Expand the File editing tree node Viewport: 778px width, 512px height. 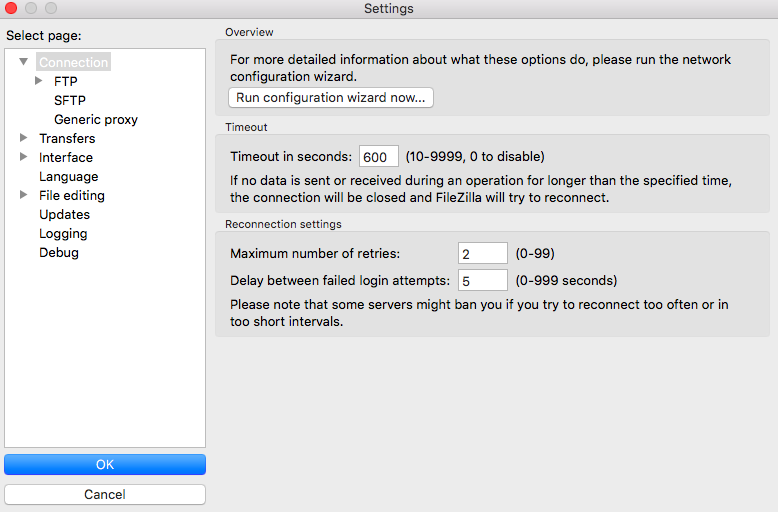pos(23,195)
